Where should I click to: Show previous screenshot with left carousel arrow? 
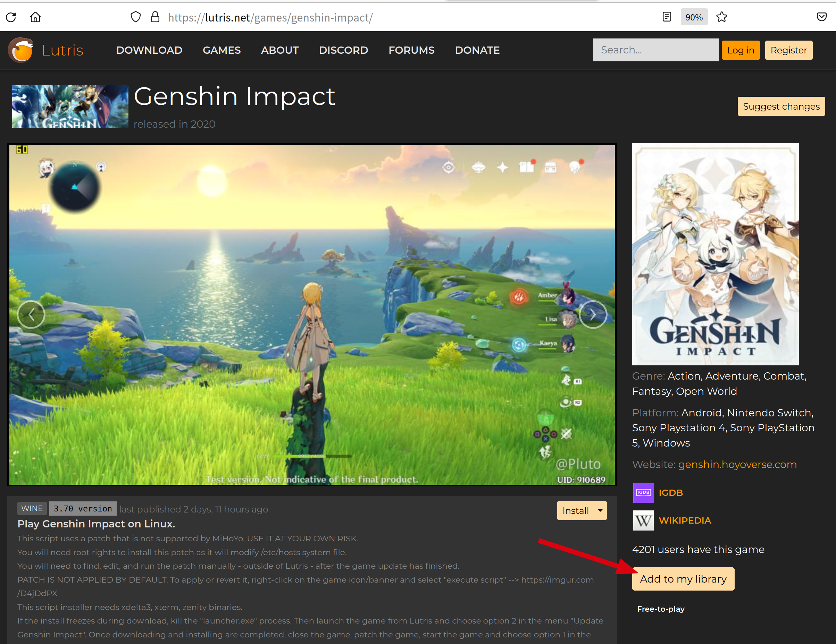click(x=31, y=314)
